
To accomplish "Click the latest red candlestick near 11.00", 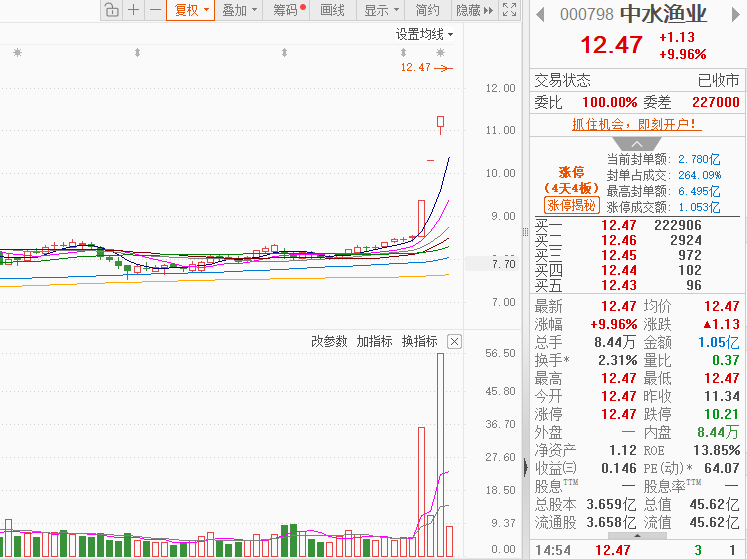I will point(440,124).
